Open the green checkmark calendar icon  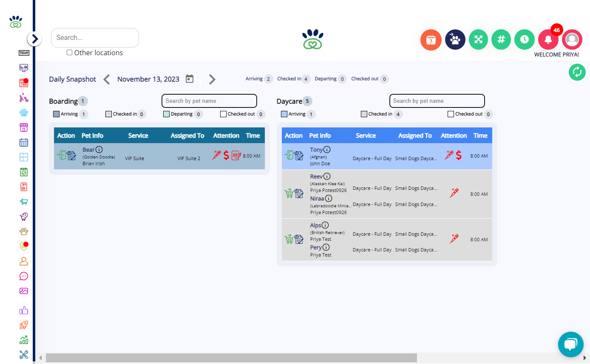[24, 172]
